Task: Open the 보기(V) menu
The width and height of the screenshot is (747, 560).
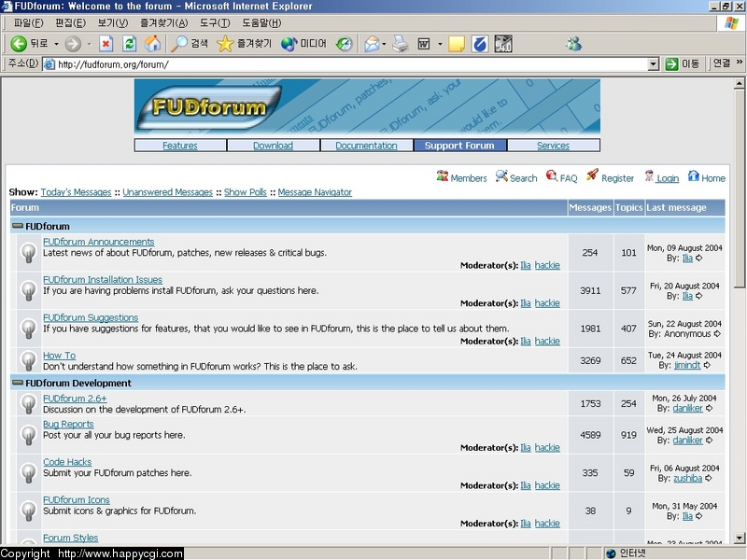Action: (112, 22)
